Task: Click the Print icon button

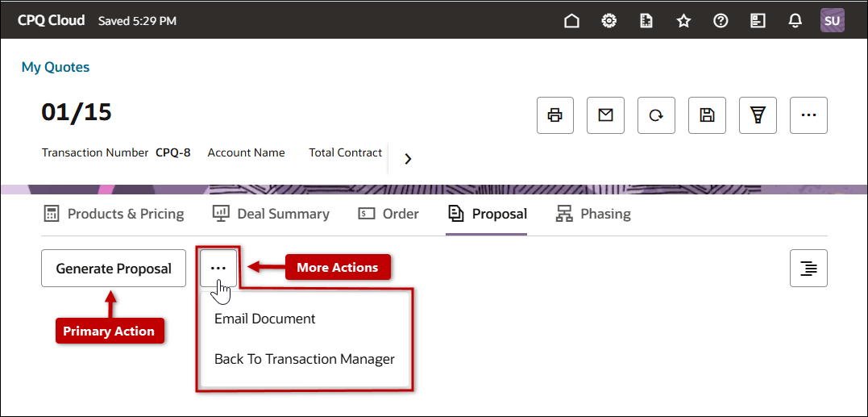Action: 554,115
